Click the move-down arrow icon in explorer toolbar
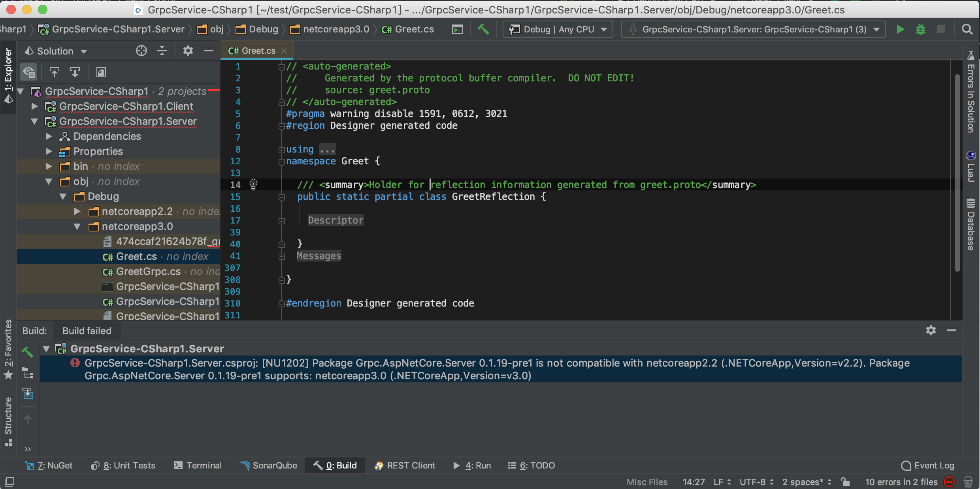 [75, 72]
